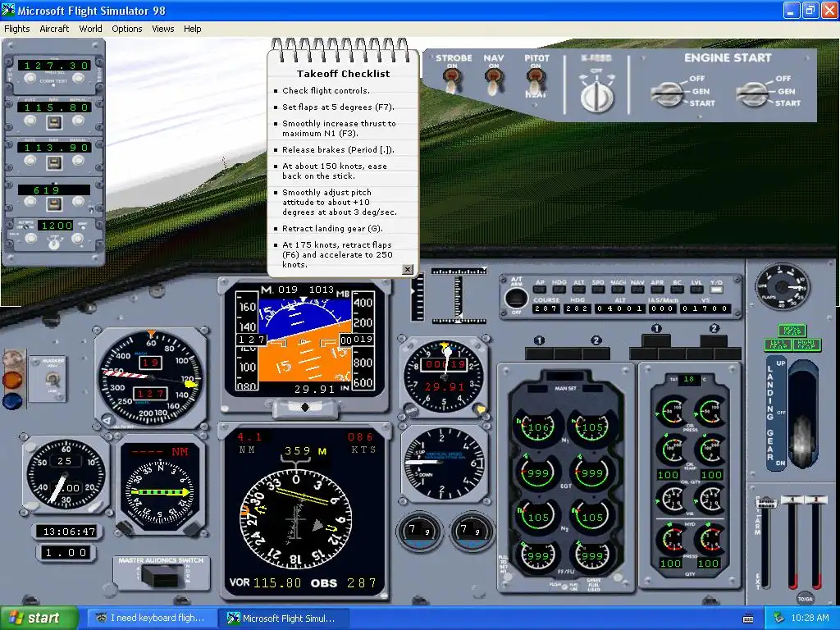The height and width of the screenshot is (630, 840).
Task: Toggle the autopilot APR approach button
Action: coord(657,290)
